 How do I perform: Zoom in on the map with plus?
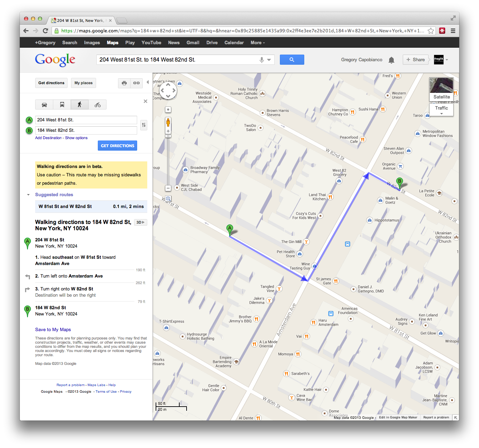168,131
